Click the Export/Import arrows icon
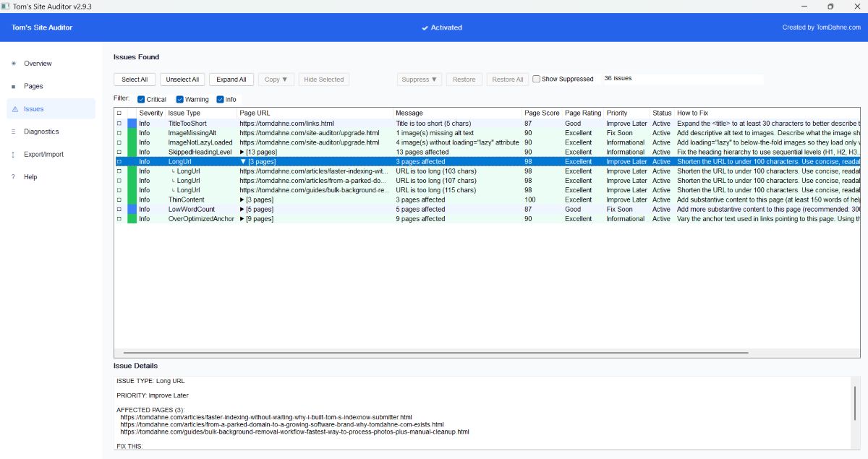 (13, 154)
